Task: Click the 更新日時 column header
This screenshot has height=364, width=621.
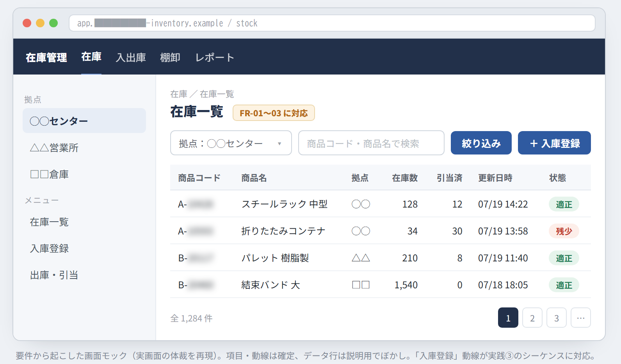Action: click(495, 178)
